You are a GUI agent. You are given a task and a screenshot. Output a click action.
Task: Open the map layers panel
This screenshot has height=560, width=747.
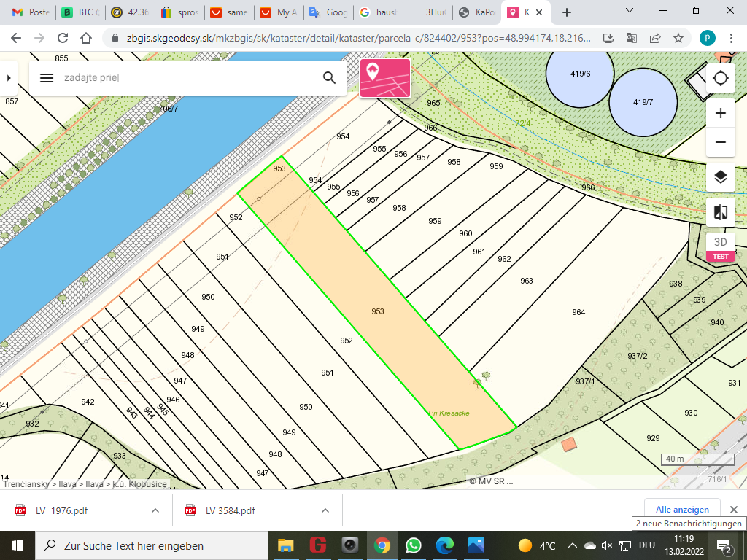click(721, 177)
